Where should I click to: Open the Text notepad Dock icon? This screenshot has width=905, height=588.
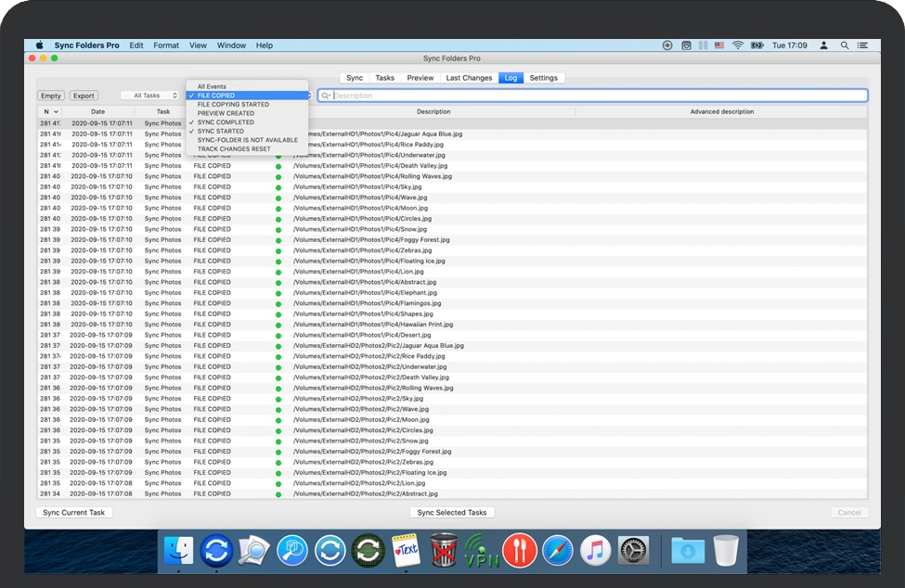pyautogui.click(x=406, y=550)
